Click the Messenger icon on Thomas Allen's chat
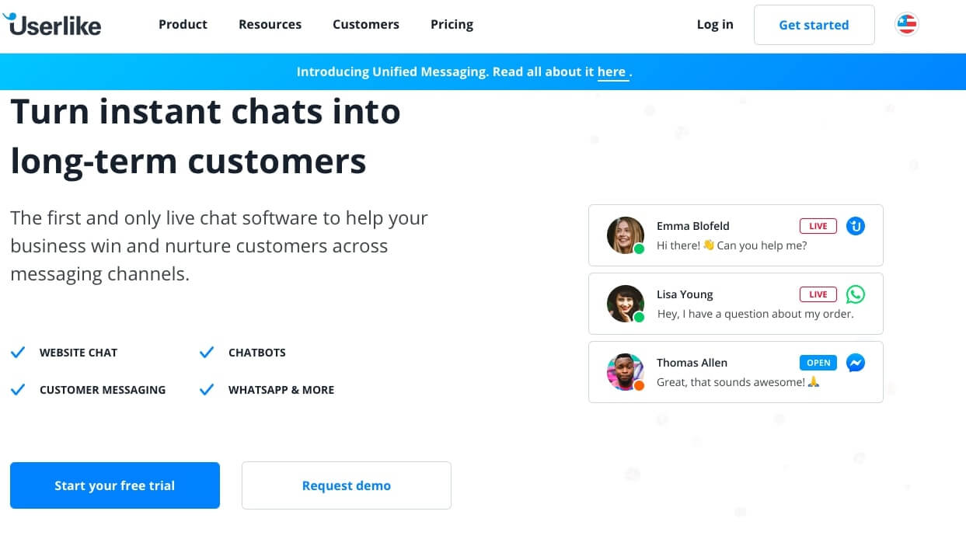Image resolution: width=966 pixels, height=560 pixels. pyautogui.click(x=856, y=363)
